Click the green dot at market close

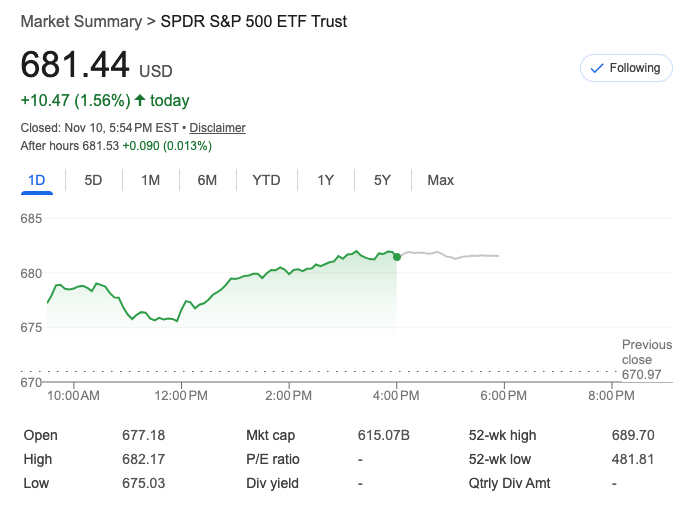pyautogui.click(x=397, y=257)
